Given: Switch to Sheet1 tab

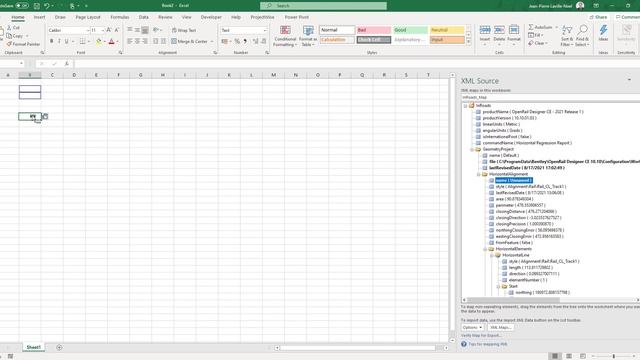Looking at the screenshot, I should [x=33, y=347].
